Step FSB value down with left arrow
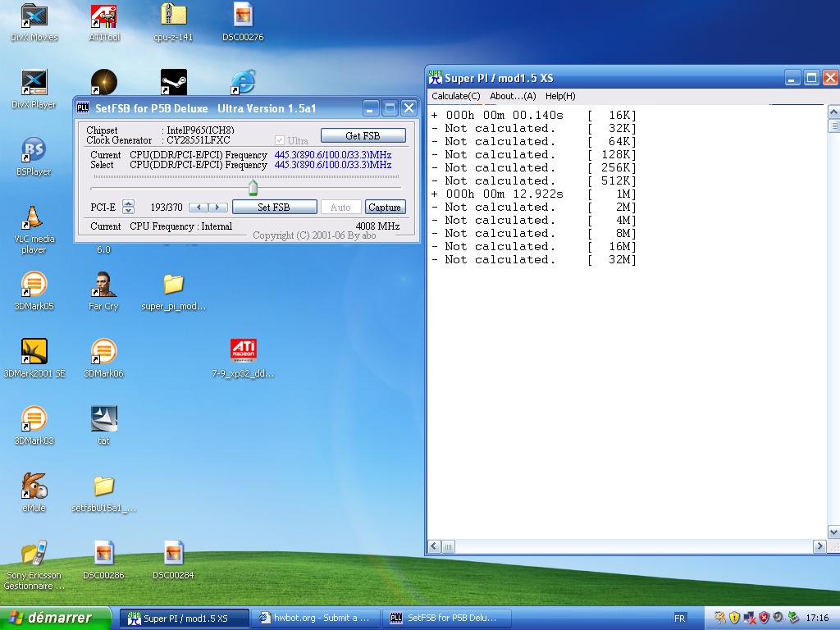This screenshot has height=630, width=840. tap(199, 208)
